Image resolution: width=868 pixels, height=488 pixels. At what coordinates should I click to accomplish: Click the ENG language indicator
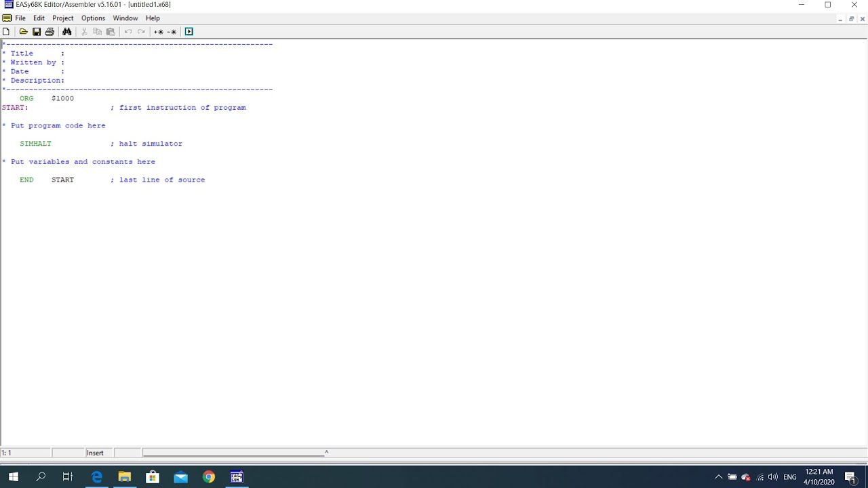(790, 477)
